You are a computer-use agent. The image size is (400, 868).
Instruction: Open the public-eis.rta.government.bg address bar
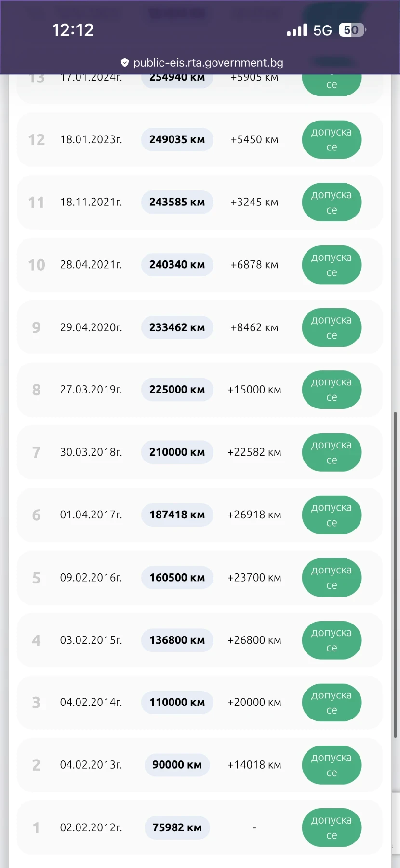pos(208,63)
